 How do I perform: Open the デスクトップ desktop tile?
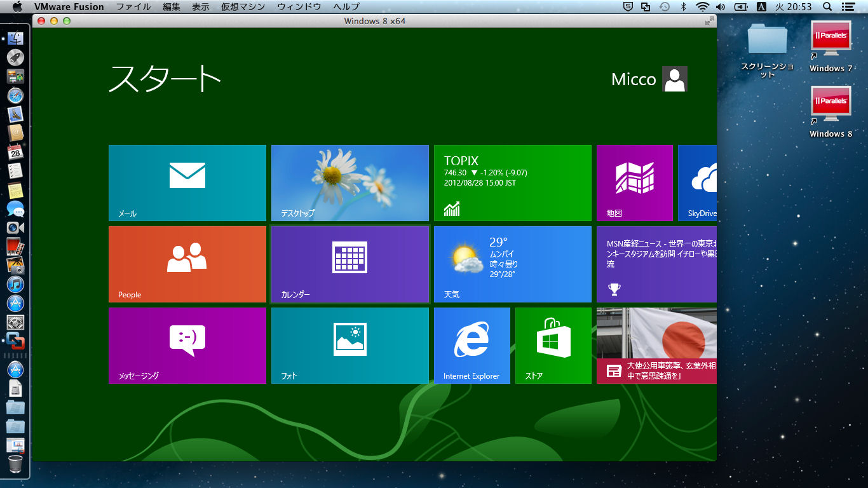pyautogui.click(x=350, y=183)
